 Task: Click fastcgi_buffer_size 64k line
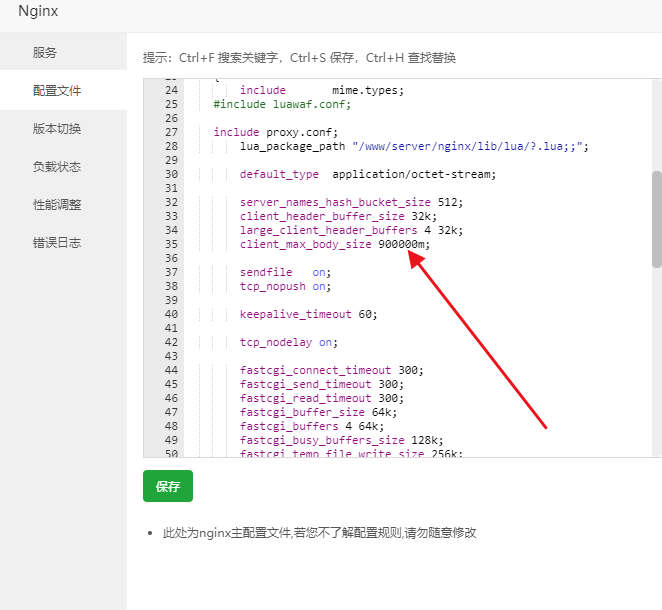pyautogui.click(x=318, y=412)
